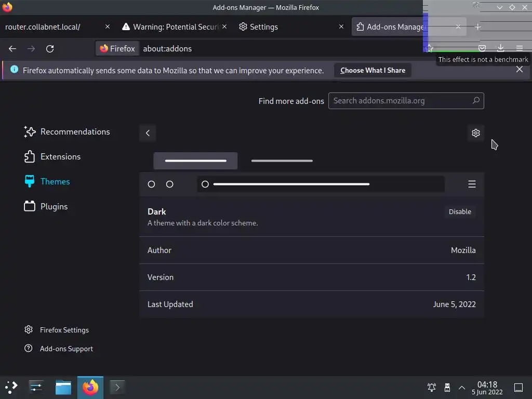Click the search magnifier icon
Image resolution: width=532 pixels, height=399 pixels.
pyautogui.click(x=476, y=100)
